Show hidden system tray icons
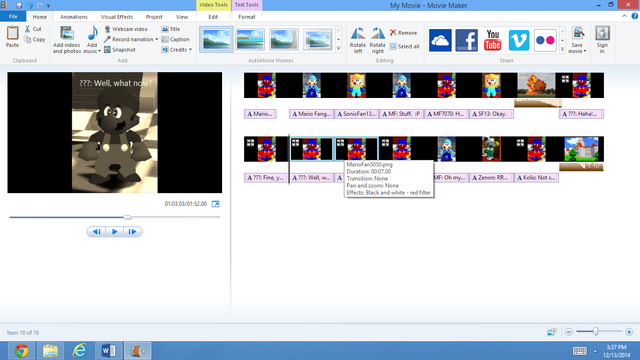Viewport: 640px width, 360px height. tap(595, 351)
